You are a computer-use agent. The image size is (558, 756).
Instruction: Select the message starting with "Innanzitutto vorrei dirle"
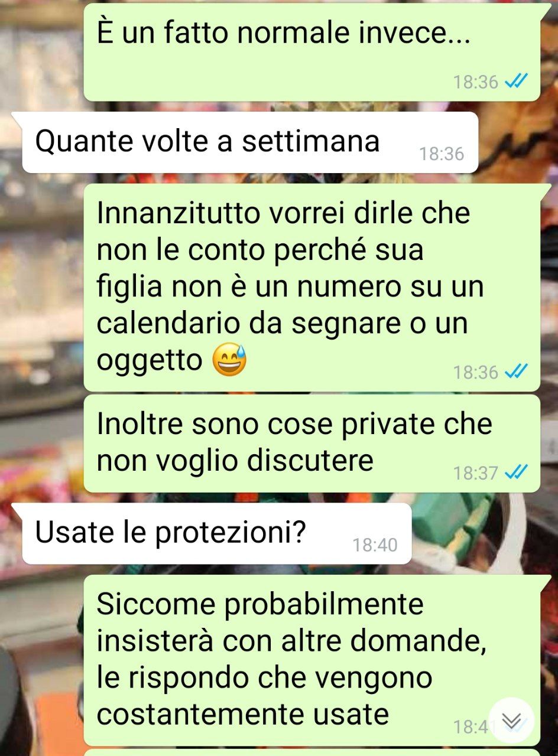pos(312,288)
